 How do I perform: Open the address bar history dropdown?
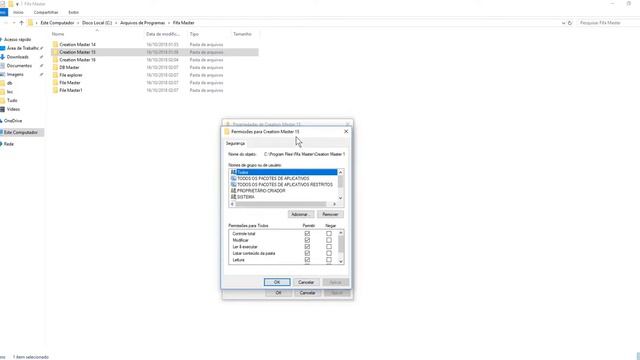click(563, 23)
